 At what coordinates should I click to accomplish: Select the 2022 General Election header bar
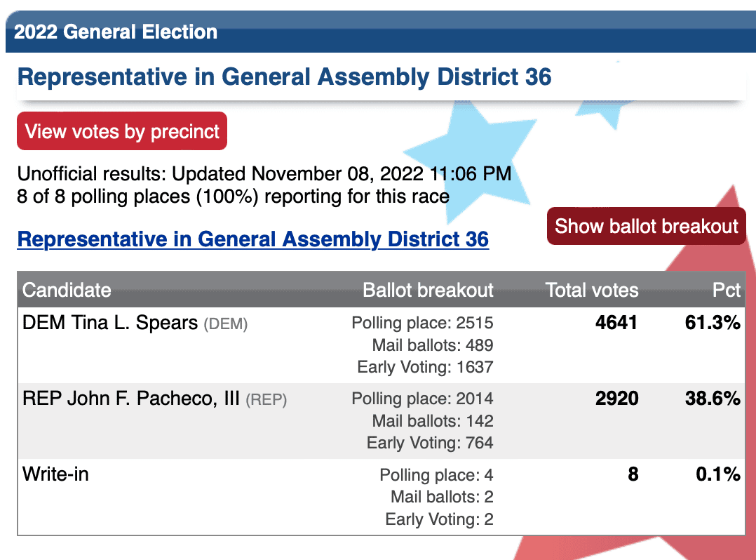point(381,32)
